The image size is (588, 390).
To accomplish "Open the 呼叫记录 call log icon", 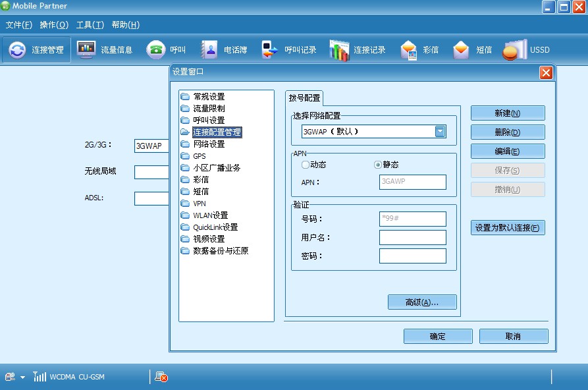I will point(270,50).
